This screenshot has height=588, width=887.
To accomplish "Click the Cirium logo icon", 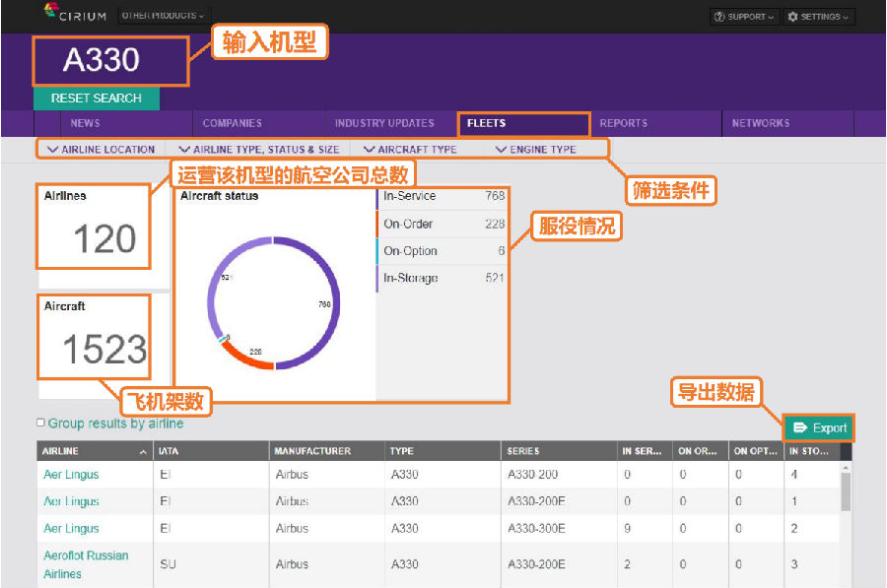I will pos(51,11).
